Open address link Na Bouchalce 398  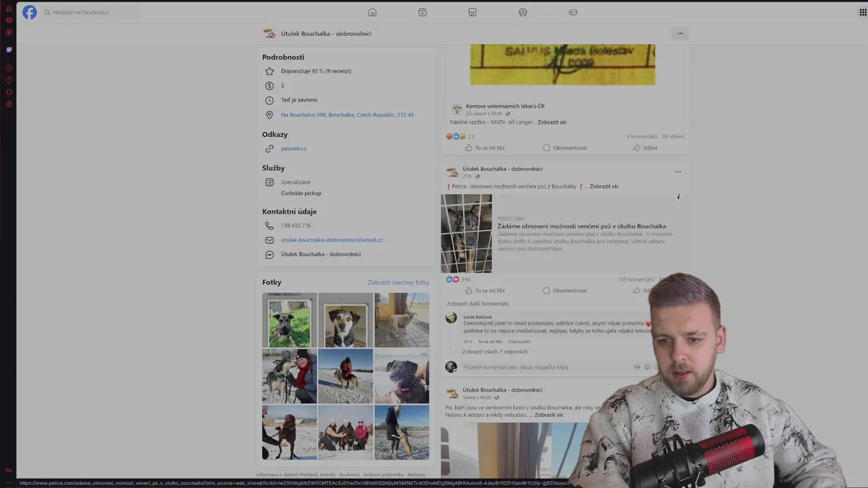[x=347, y=115]
